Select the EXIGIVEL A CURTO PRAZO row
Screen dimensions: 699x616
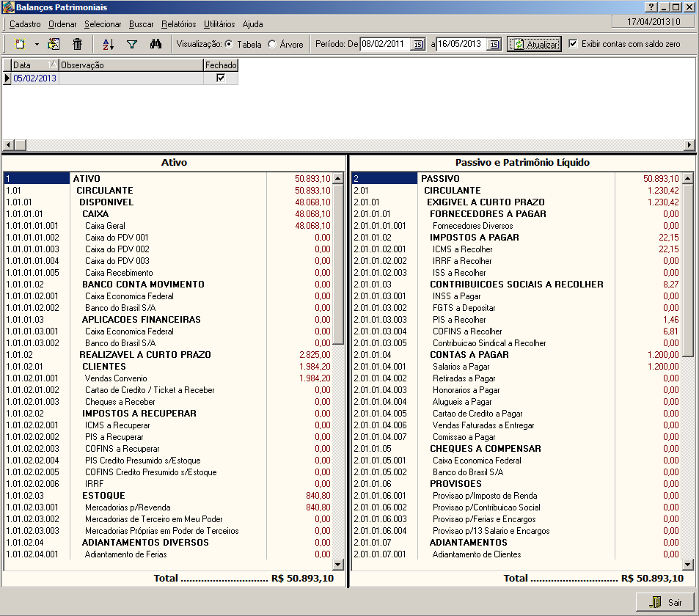click(x=516, y=202)
